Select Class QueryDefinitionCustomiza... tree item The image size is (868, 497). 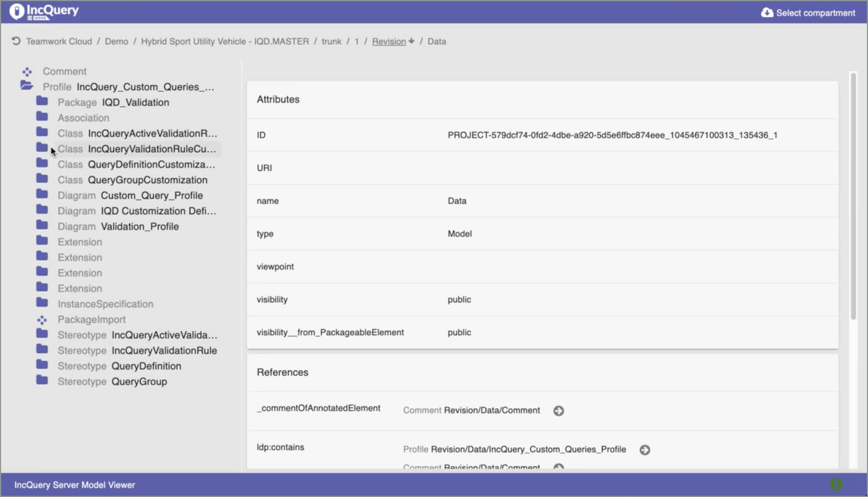click(x=136, y=164)
